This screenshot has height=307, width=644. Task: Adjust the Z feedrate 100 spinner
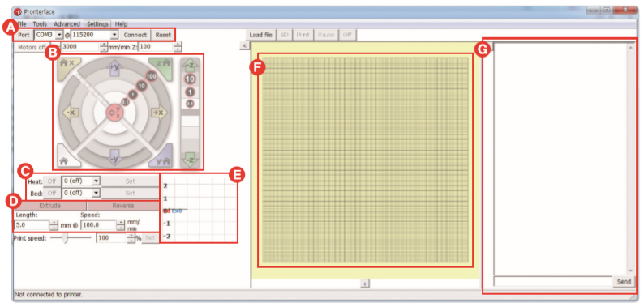(x=178, y=47)
